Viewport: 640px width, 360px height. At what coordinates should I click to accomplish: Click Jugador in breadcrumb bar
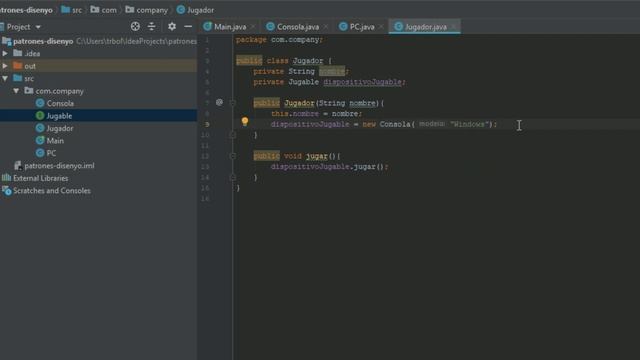pos(200,10)
